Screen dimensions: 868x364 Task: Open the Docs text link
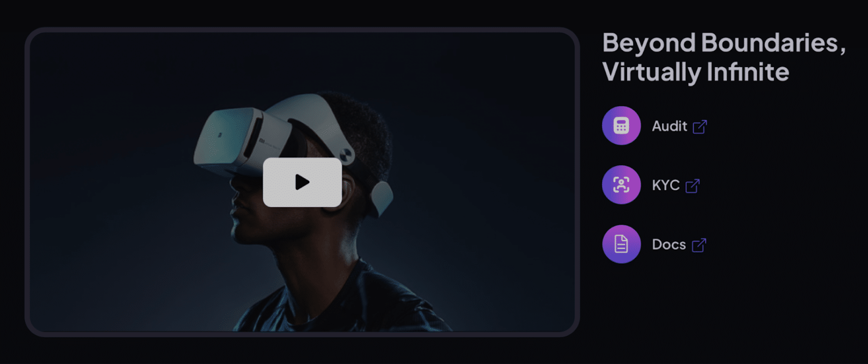point(669,244)
